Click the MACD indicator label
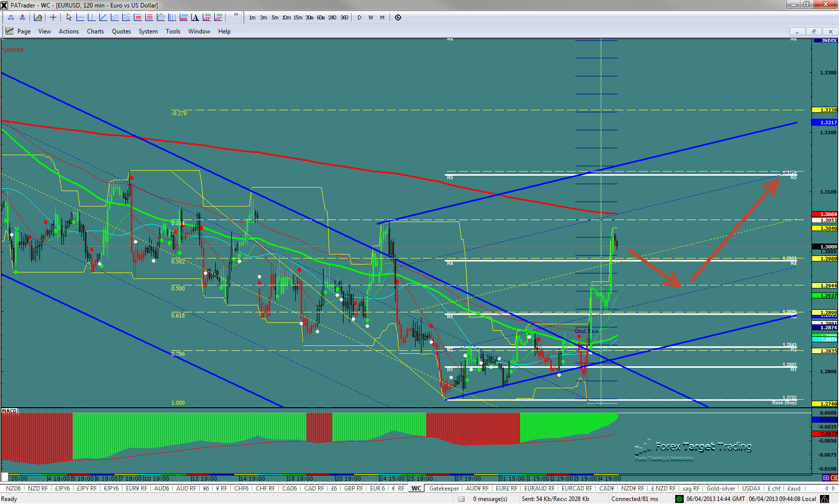The image size is (839, 504). pyautogui.click(x=9, y=411)
